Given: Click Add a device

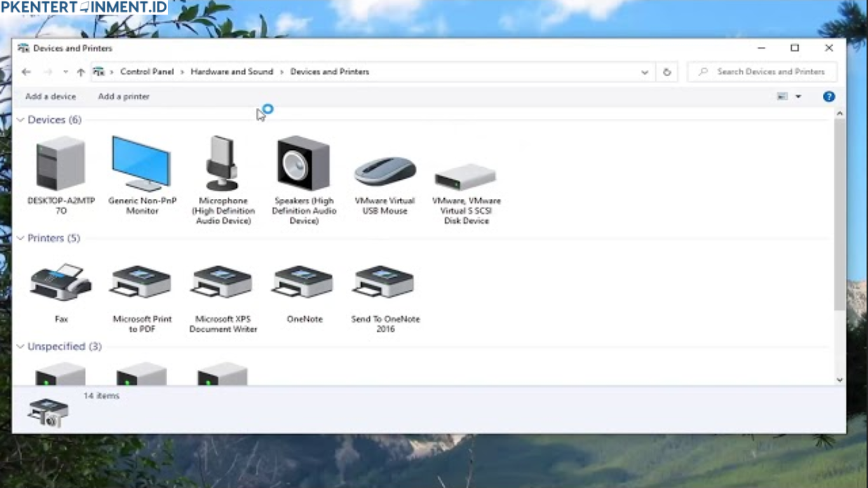Looking at the screenshot, I should point(50,96).
